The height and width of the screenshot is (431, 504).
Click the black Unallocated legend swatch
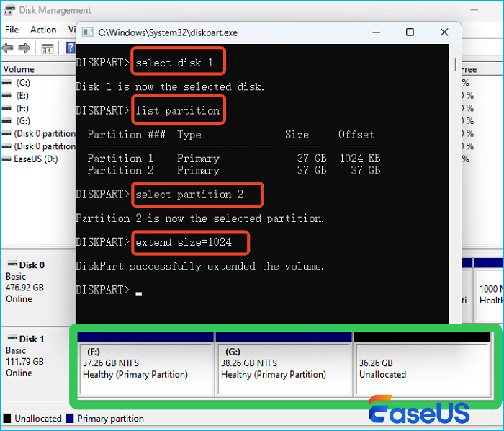(x=6, y=419)
